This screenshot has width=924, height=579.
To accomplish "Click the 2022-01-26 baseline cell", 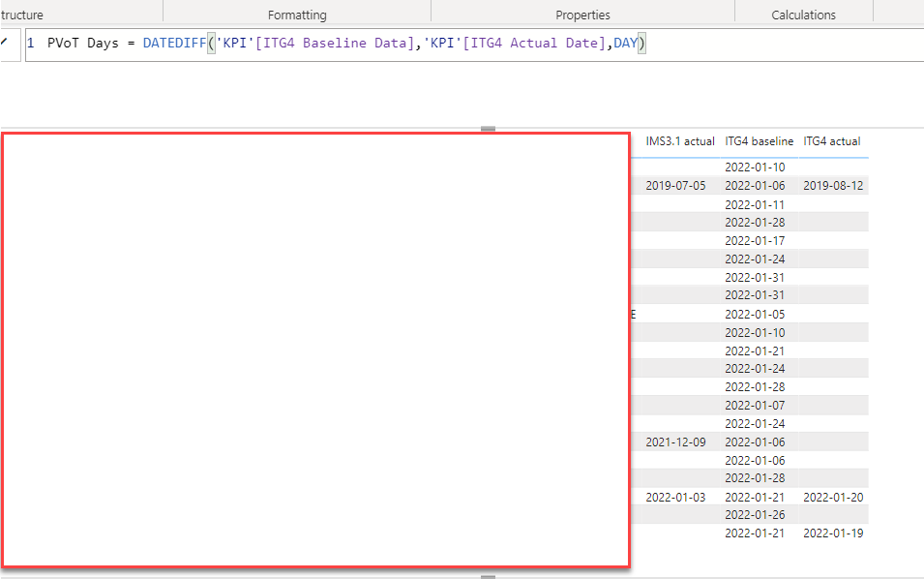I will click(x=755, y=515).
